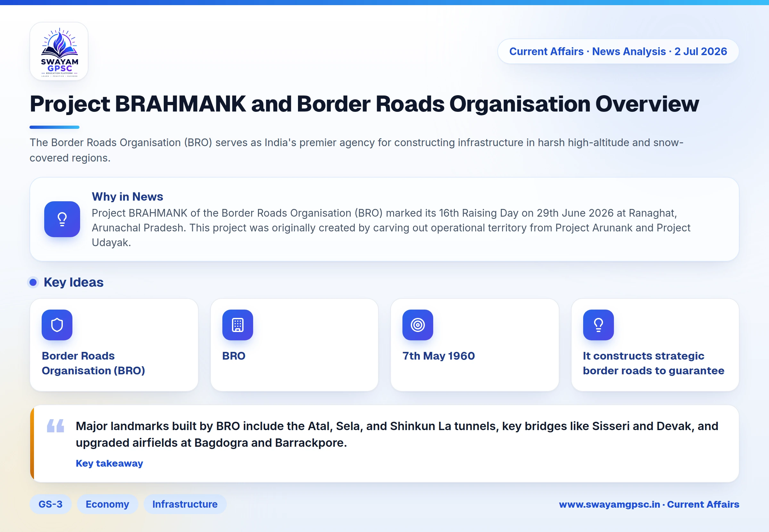The image size is (769, 532).
Task: Select the GS-3 tag
Action: (50, 504)
